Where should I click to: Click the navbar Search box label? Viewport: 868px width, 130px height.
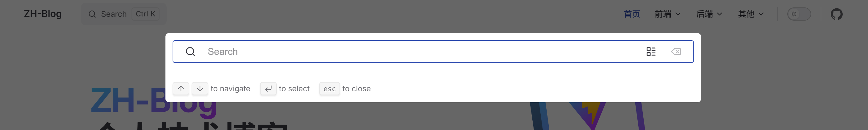114,14
